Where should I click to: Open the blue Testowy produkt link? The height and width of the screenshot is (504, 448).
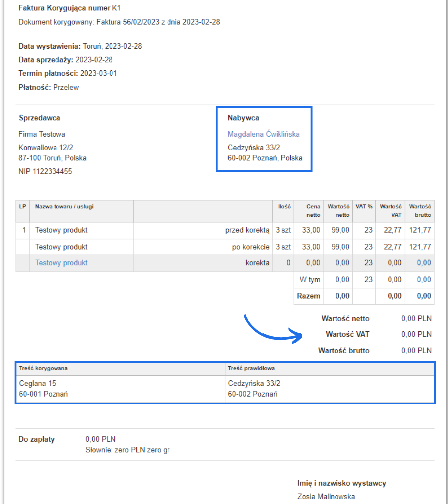click(x=61, y=263)
